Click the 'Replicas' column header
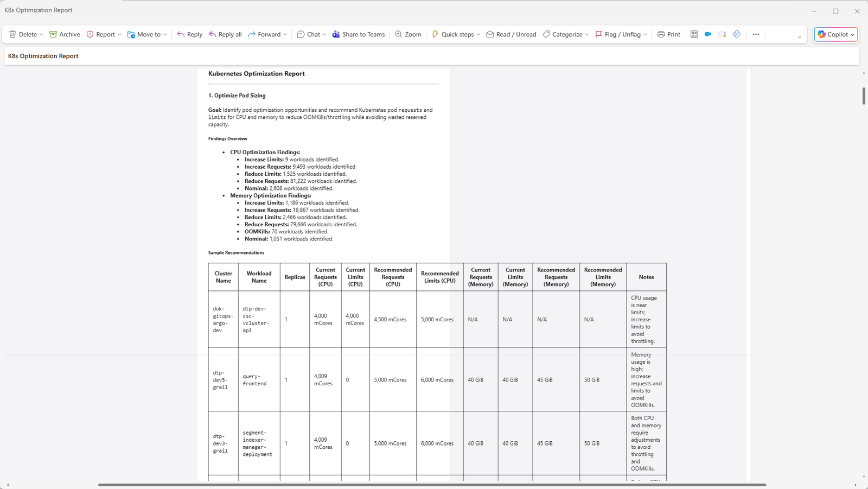 tap(295, 277)
